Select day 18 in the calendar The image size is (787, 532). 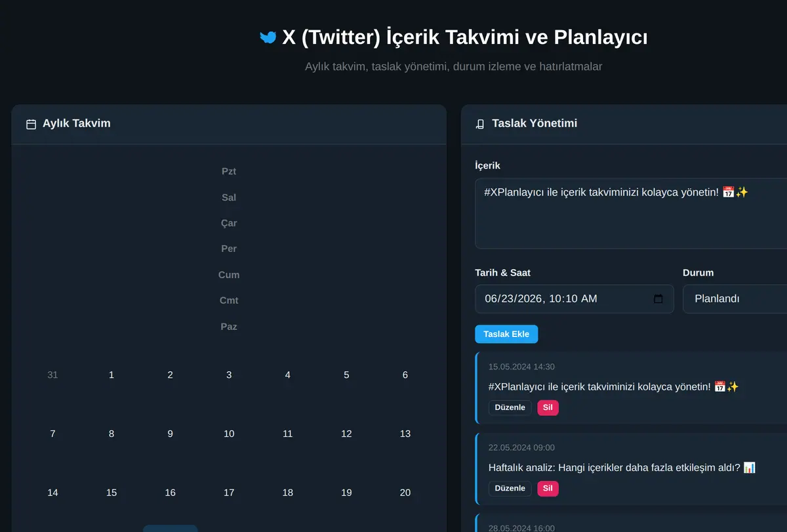(x=287, y=493)
